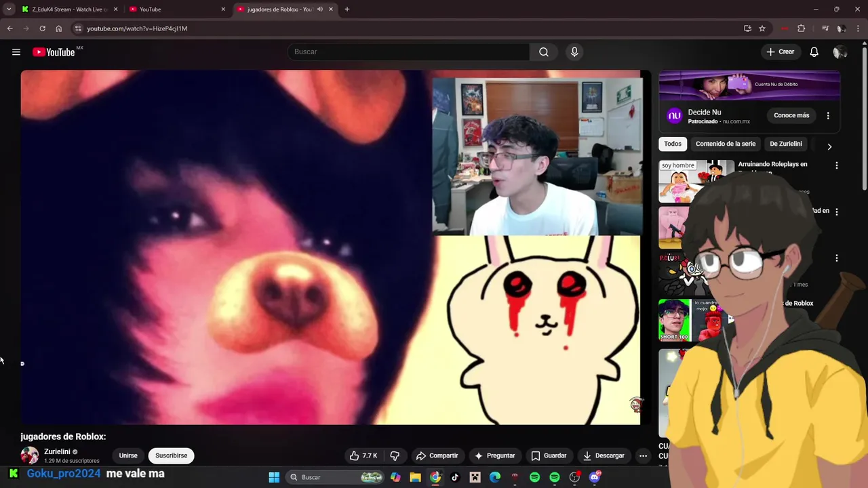Open Arruinando Roleplays video thumbnail
The width and height of the screenshot is (868, 488).
(696, 181)
